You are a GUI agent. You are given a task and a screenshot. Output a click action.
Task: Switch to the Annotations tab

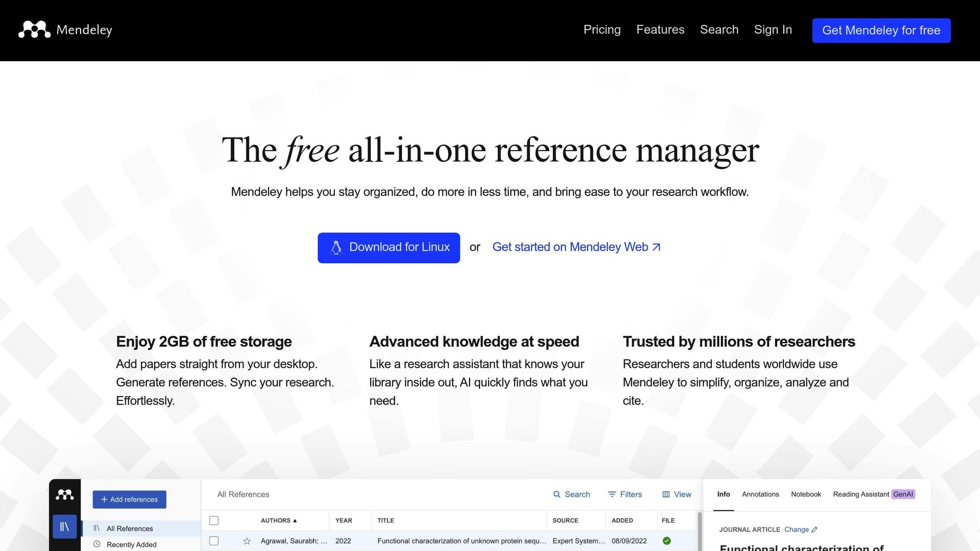(x=760, y=494)
